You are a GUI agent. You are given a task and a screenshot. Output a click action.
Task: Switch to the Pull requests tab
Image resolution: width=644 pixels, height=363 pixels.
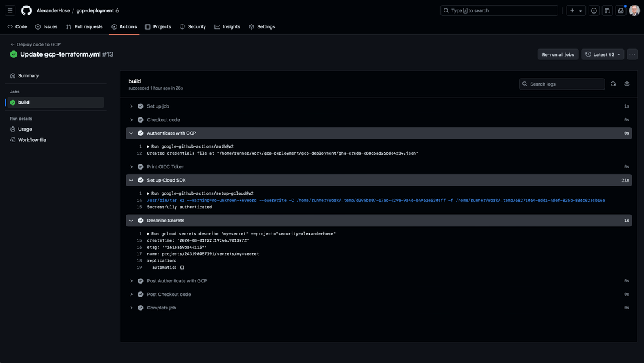[x=84, y=26]
